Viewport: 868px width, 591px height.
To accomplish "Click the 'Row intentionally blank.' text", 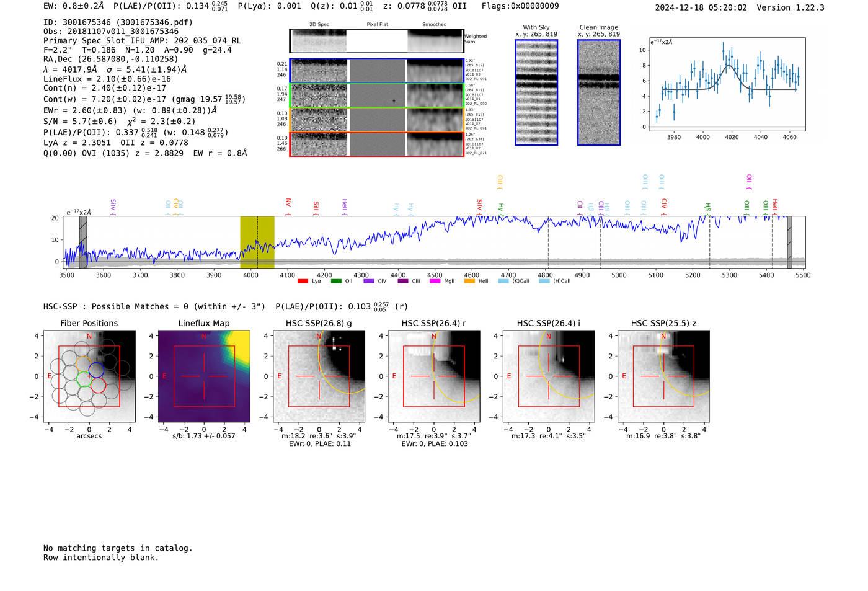I will click(101, 558).
